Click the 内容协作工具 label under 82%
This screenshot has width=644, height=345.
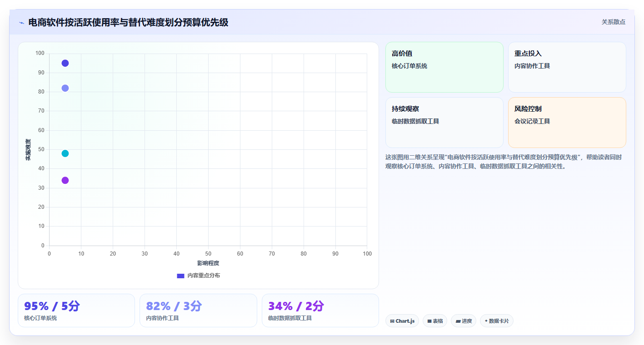click(162, 318)
